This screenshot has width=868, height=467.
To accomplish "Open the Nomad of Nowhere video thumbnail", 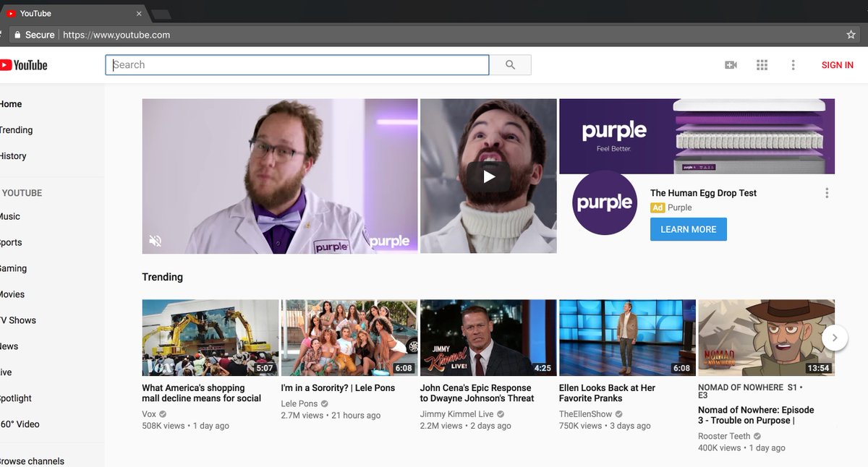I will coord(766,338).
